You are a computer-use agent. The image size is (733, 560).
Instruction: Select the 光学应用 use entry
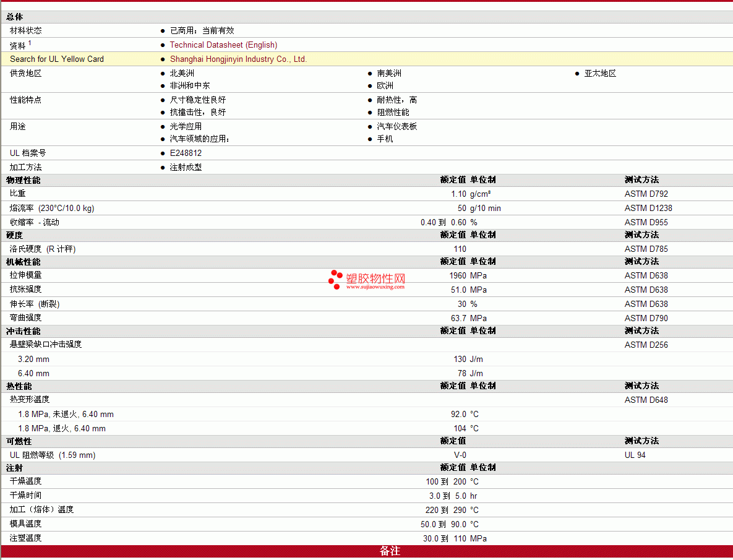coord(186,127)
